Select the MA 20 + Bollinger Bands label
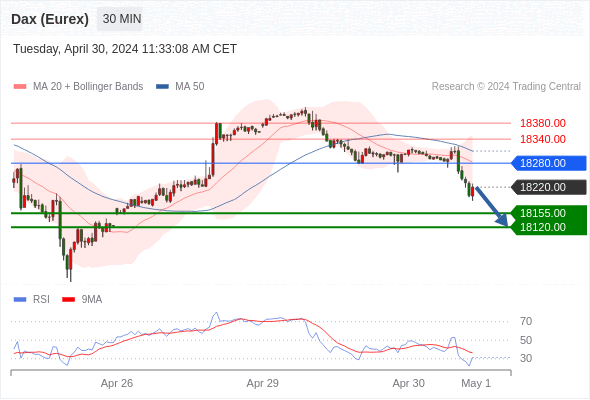The width and height of the screenshot is (590, 400). coord(88,87)
